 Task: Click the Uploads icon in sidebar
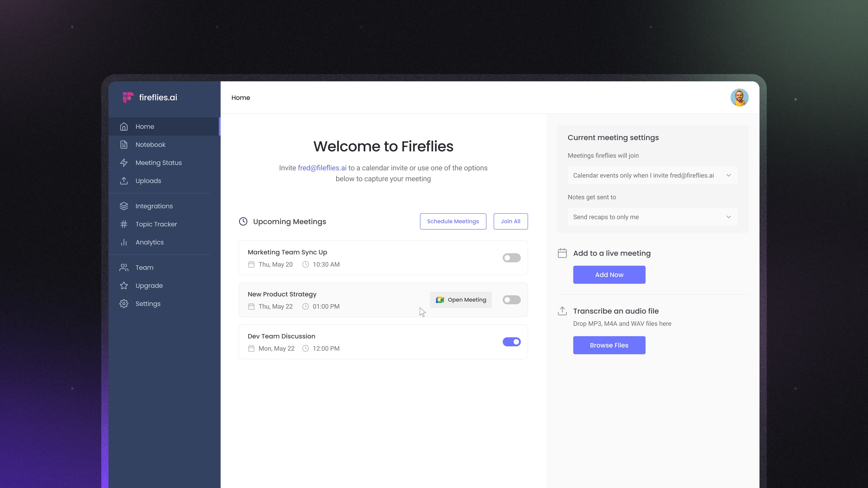(x=124, y=181)
